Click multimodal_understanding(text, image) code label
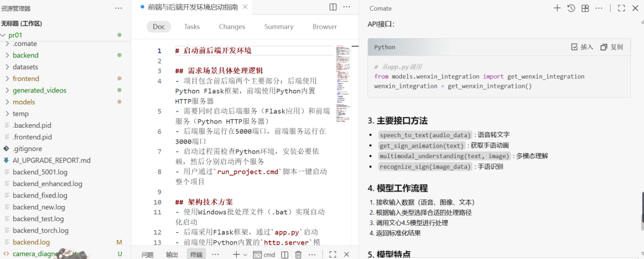The image size is (644, 259). coord(444,156)
